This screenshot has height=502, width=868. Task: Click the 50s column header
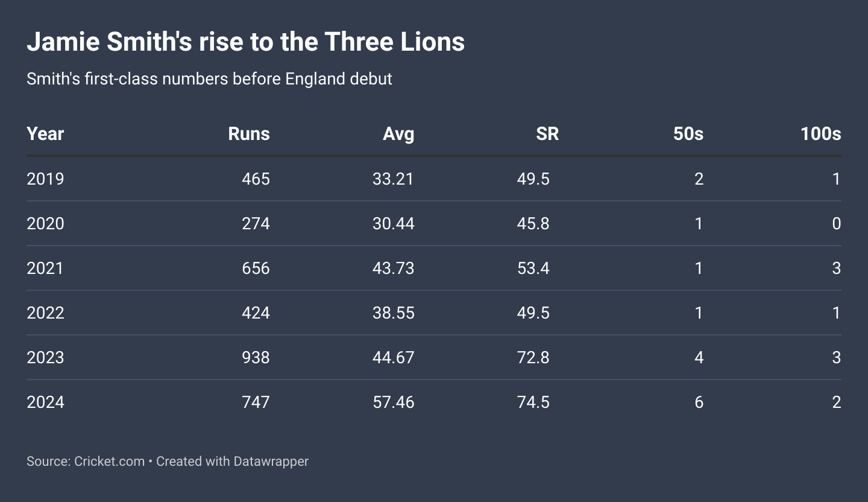tap(688, 133)
